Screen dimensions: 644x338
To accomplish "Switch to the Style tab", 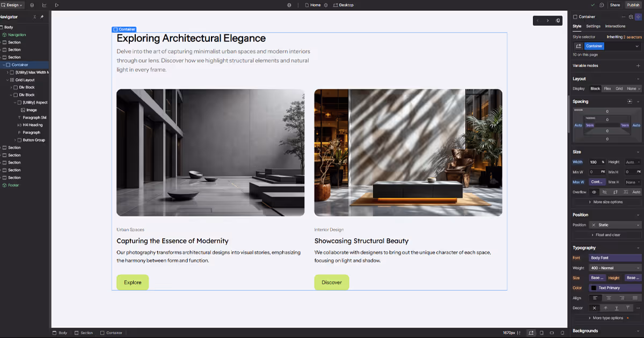I will click(577, 26).
